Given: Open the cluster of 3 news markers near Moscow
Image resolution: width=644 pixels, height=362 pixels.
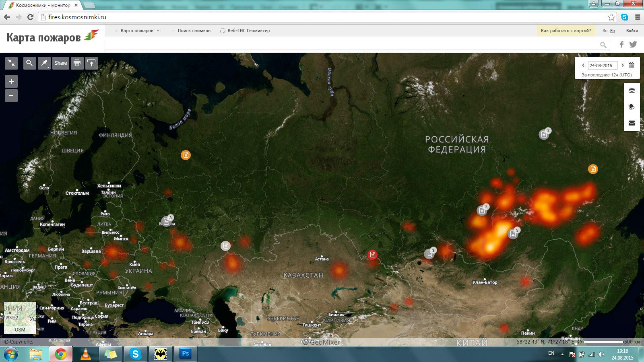Looking at the screenshot, I should click(x=167, y=221).
